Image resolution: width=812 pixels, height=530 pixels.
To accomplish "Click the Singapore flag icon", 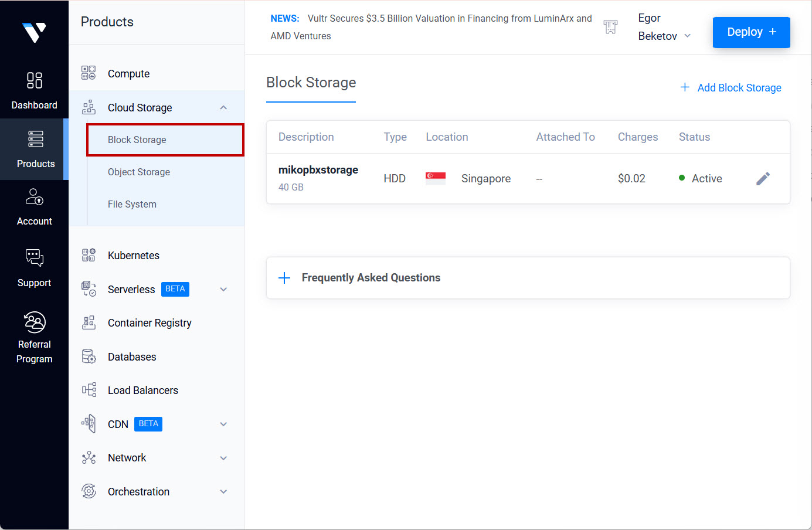I will 436,179.
